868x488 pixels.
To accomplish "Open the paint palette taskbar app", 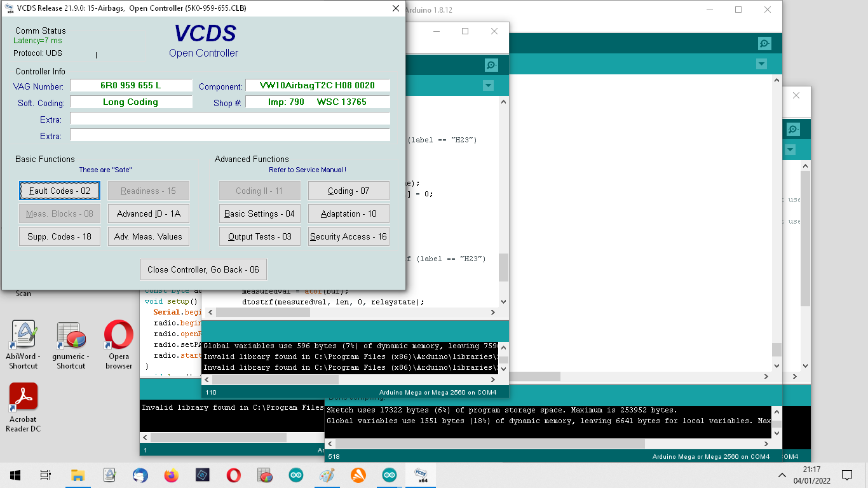I will click(x=327, y=475).
